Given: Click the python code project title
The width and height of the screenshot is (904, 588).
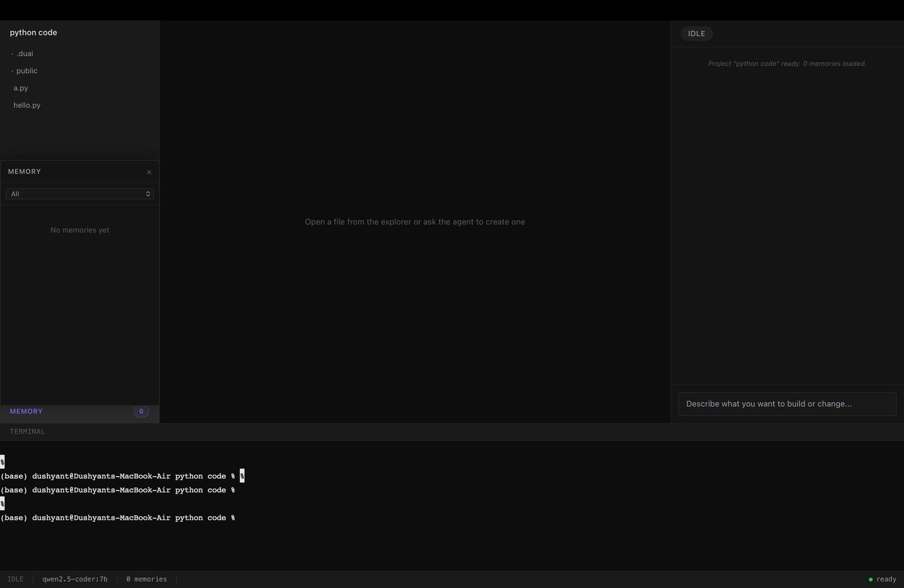Looking at the screenshot, I should coord(33,32).
